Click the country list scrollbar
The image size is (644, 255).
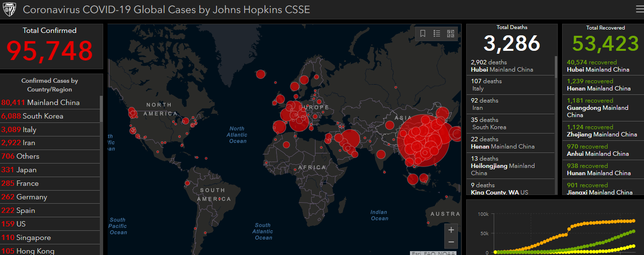click(x=101, y=109)
